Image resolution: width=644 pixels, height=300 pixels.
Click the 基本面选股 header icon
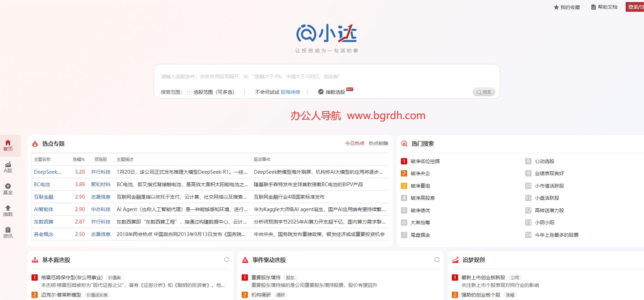click(x=35, y=260)
